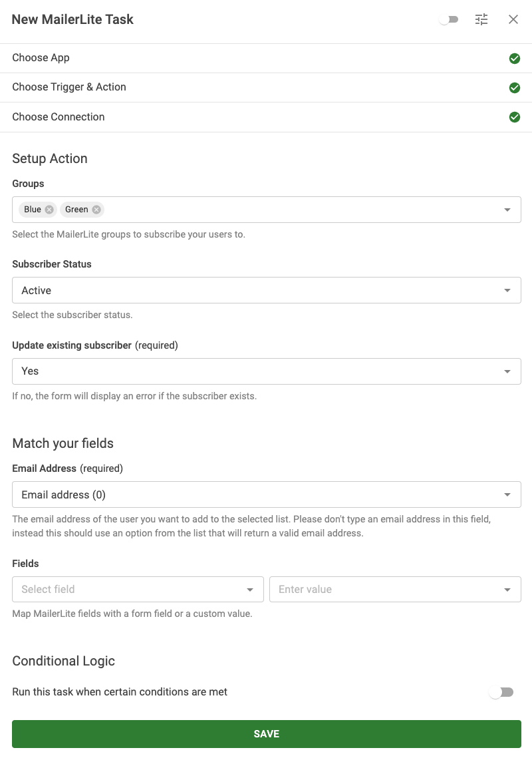
Task: Enable conditional logic for this task
Action: coord(501,692)
